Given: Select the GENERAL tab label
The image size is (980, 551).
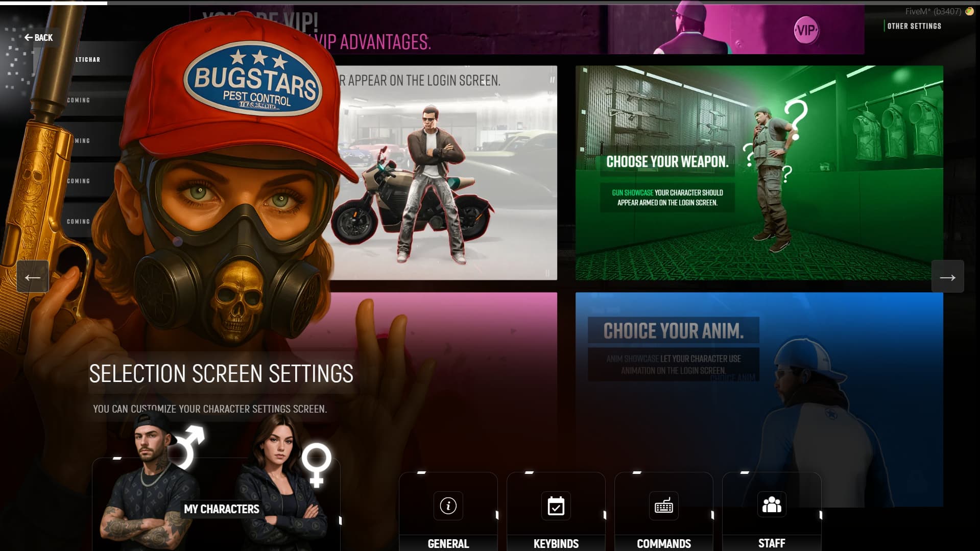Looking at the screenshot, I should pos(448,543).
